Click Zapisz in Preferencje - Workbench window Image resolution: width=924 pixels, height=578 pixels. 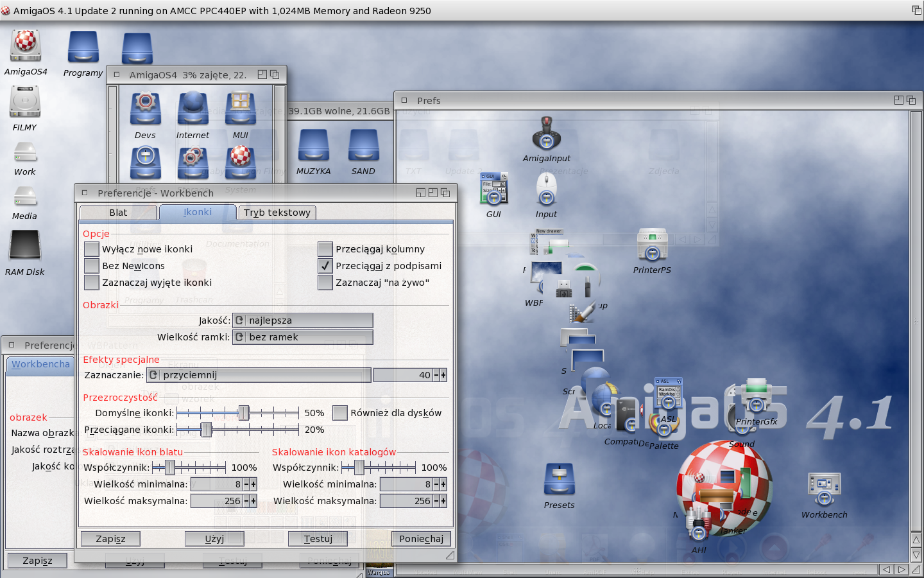[x=110, y=539]
